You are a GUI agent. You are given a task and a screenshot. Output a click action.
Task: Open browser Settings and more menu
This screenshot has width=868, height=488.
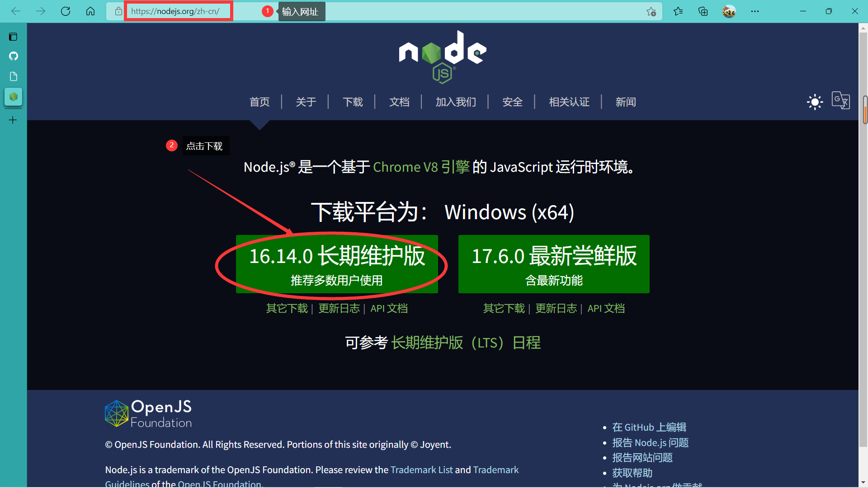pos(755,11)
